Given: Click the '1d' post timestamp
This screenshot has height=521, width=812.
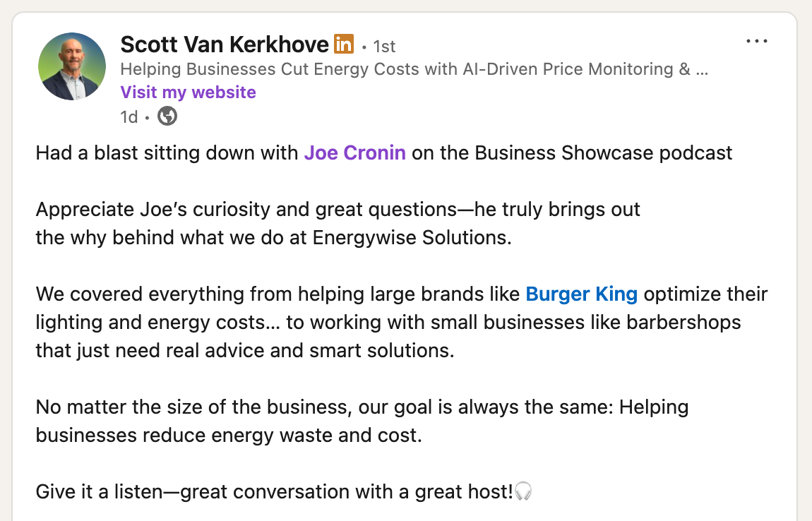Looking at the screenshot, I should point(129,116).
